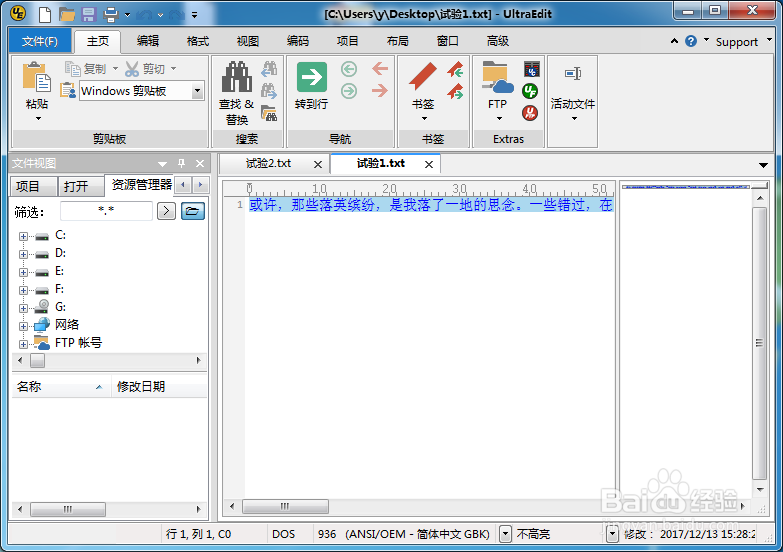
Task: Click the Support button
Action: (737, 42)
